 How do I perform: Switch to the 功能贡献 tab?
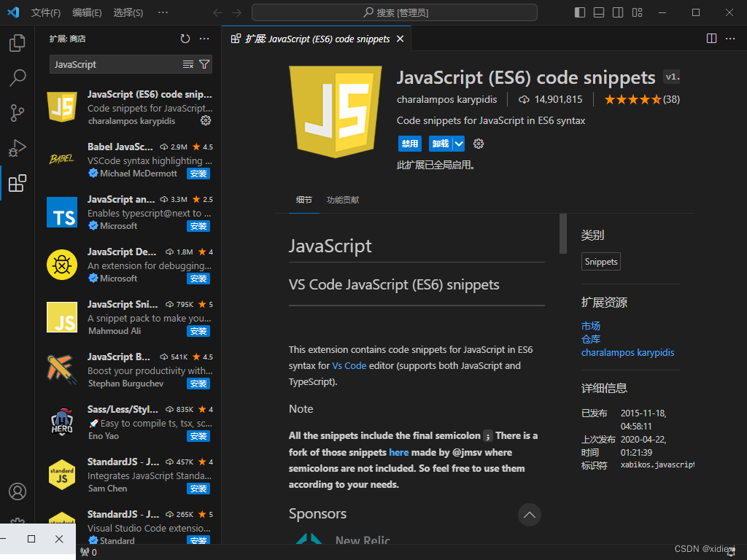click(343, 200)
